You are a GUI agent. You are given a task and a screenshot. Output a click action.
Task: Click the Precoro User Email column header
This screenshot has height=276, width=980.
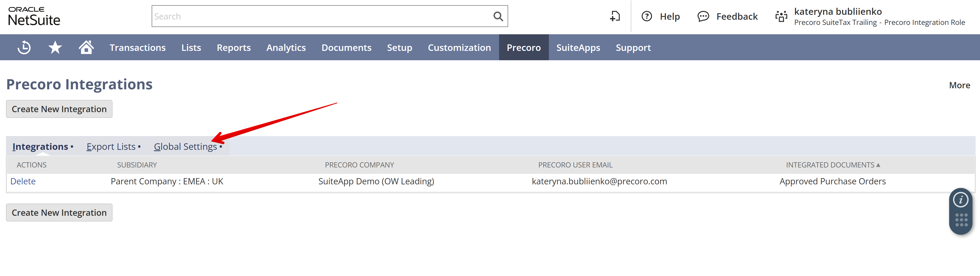pyautogui.click(x=575, y=165)
